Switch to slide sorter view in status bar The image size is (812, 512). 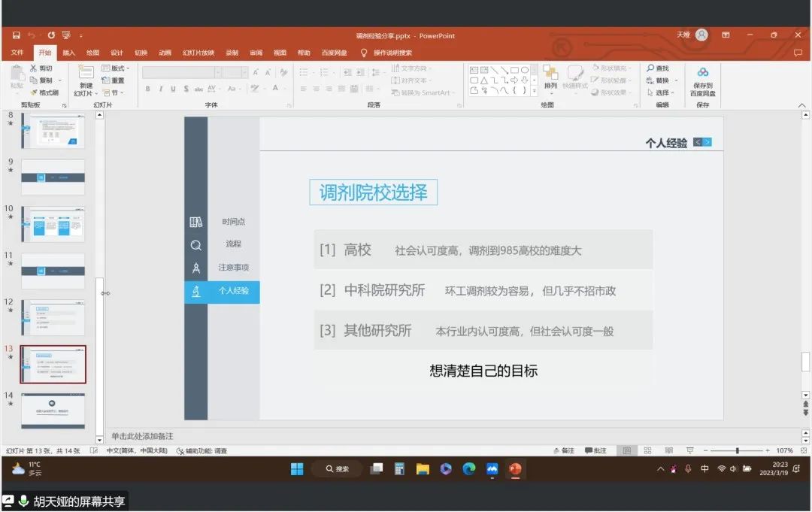pos(647,450)
